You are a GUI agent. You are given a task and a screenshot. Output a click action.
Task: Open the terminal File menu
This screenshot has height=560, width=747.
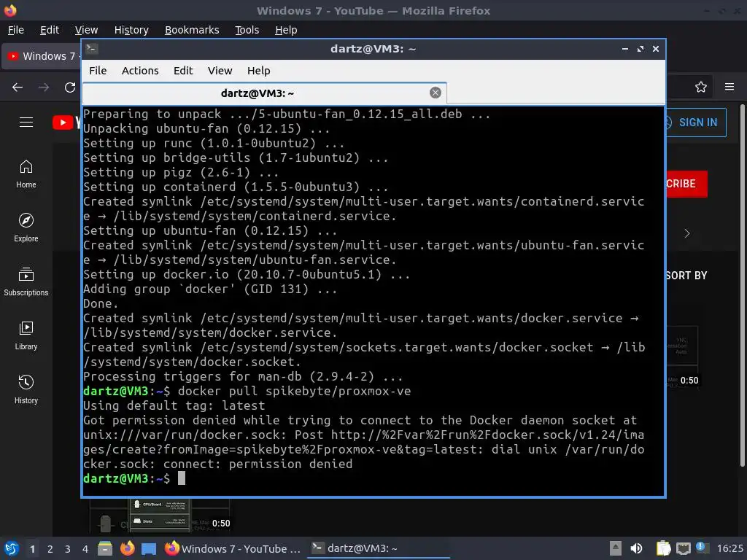[x=98, y=71]
